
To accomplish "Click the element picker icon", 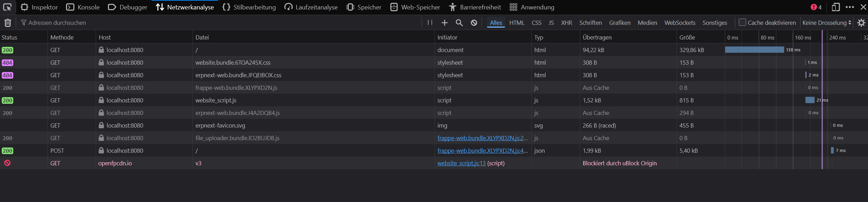I will (x=7, y=7).
